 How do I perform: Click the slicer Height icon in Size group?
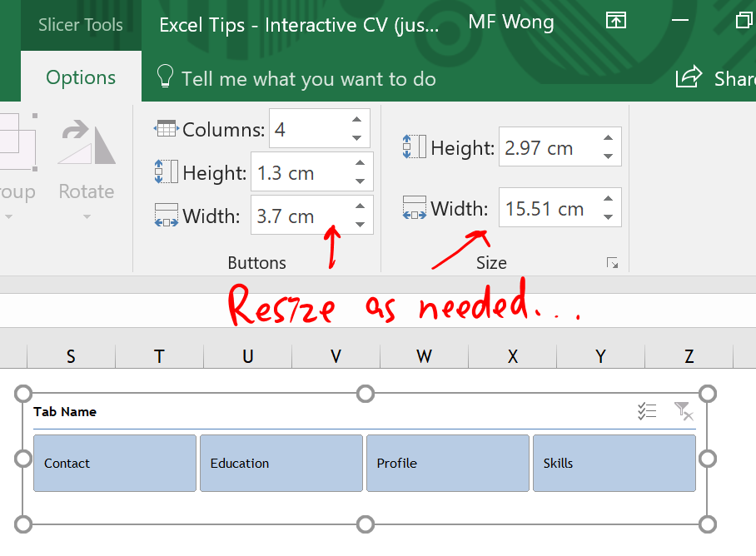click(x=414, y=146)
